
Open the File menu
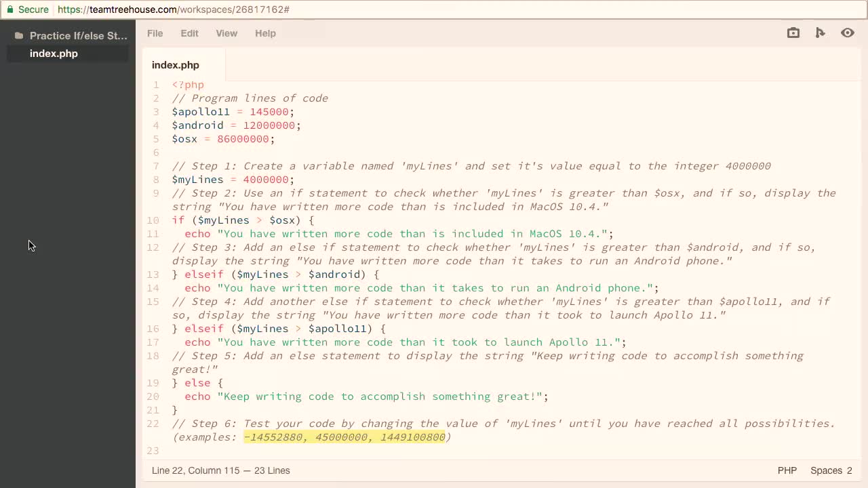click(155, 33)
